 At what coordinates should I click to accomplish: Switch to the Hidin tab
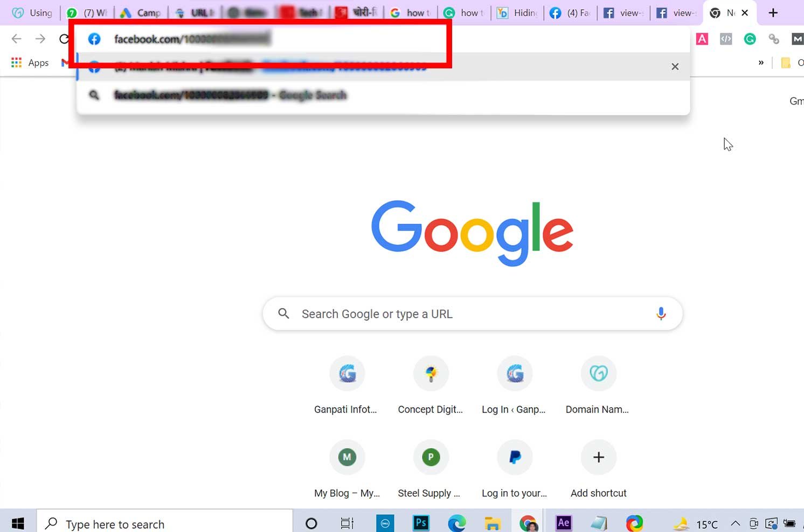coord(517,12)
